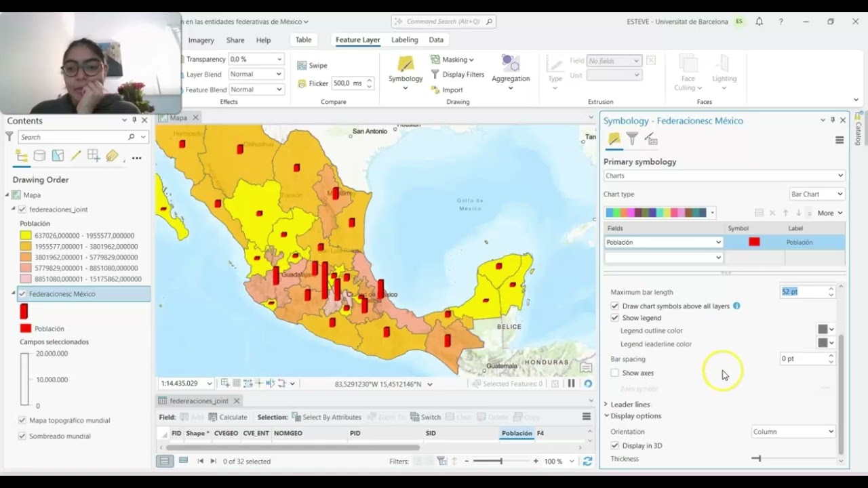Pause map drawing
868x488 pixels.
click(x=571, y=384)
